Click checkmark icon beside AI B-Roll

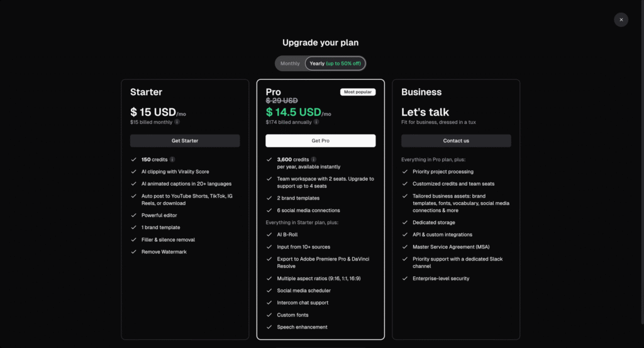pos(269,235)
